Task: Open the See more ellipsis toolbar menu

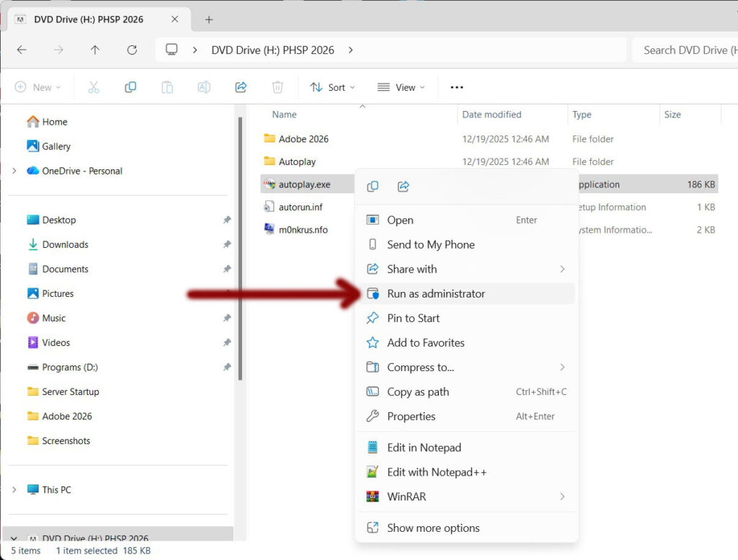Action: click(x=456, y=87)
